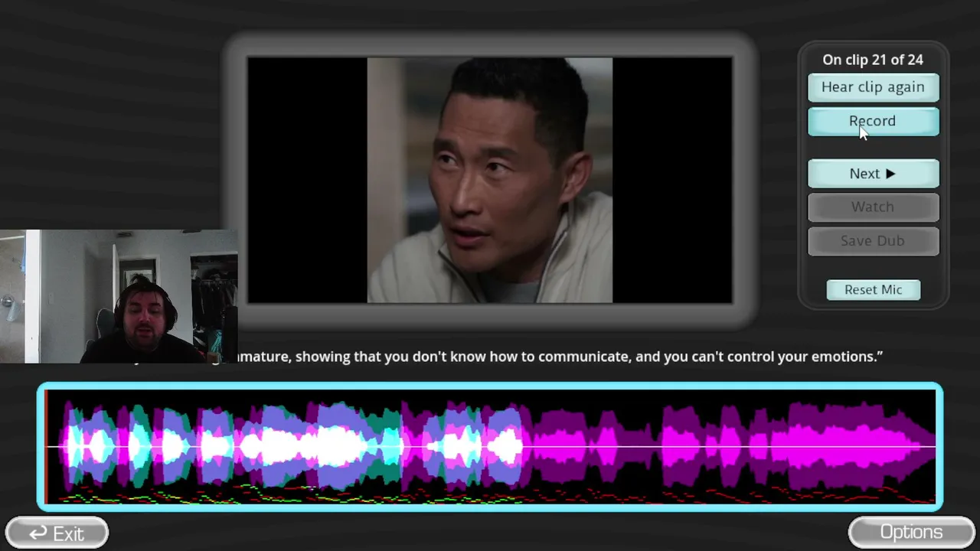Click the webcam overlay of the streamer

coord(119,296)
